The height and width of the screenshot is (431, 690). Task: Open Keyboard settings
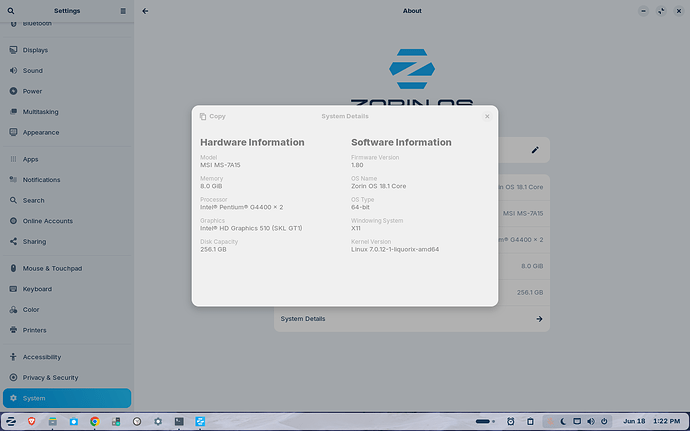pyautogui.click(x=67, y=289)
